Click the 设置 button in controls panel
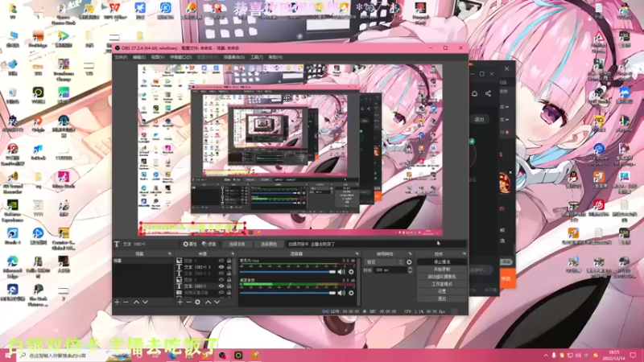The image size is (644, 362). click(442, 291)
